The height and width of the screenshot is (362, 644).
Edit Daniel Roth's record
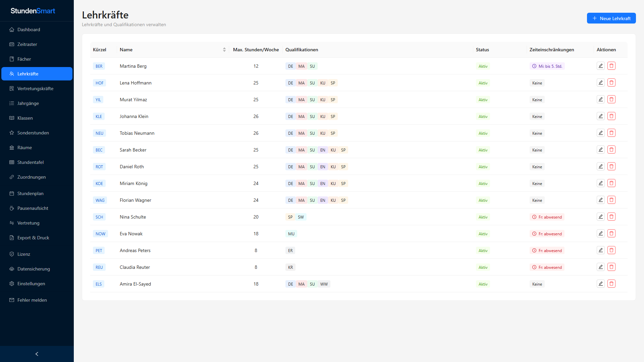point(601,167)
